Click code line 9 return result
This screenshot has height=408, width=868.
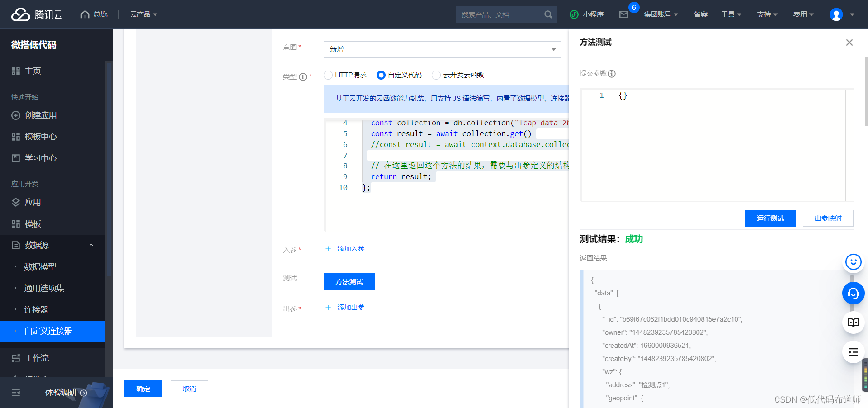coord(401,177)
